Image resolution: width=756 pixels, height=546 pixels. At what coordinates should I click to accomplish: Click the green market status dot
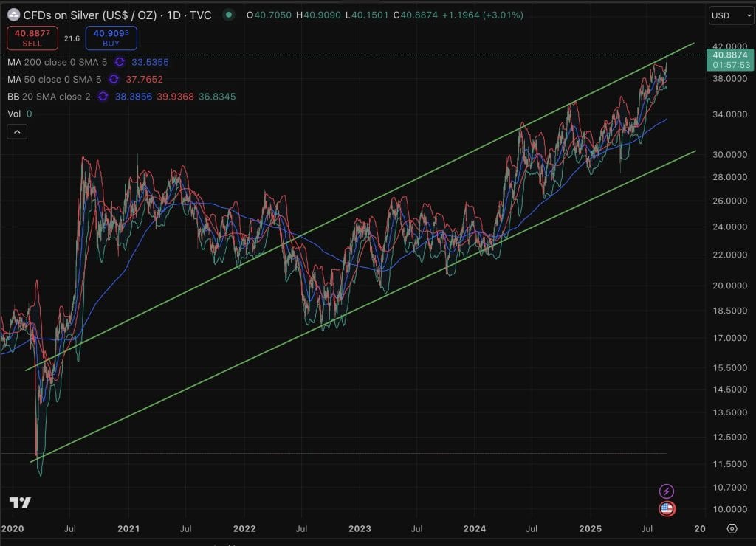(x=230, y=15)
